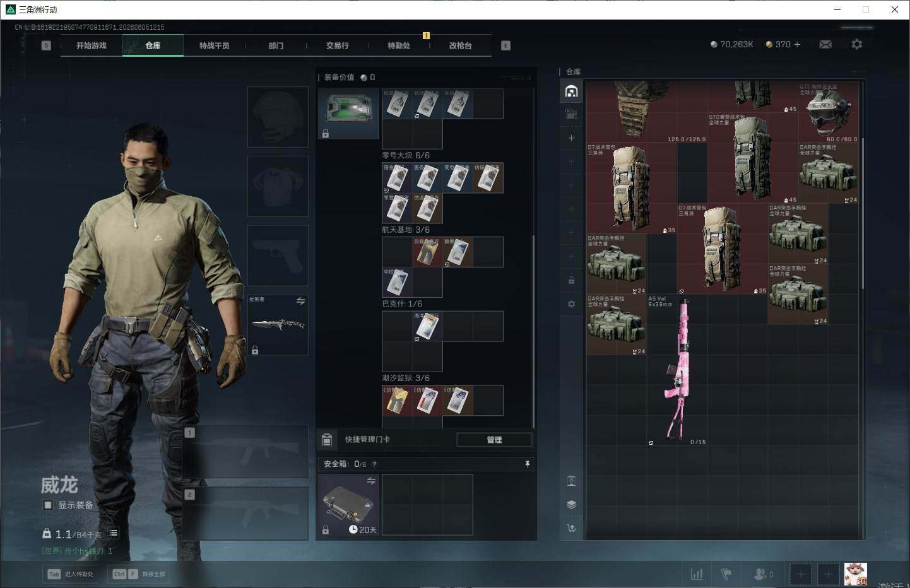Viewport: 910px width, 588px height.
Task: Select the GTO重型战术包 backpack
Action: pyautogui.click(x=753, y=158)
